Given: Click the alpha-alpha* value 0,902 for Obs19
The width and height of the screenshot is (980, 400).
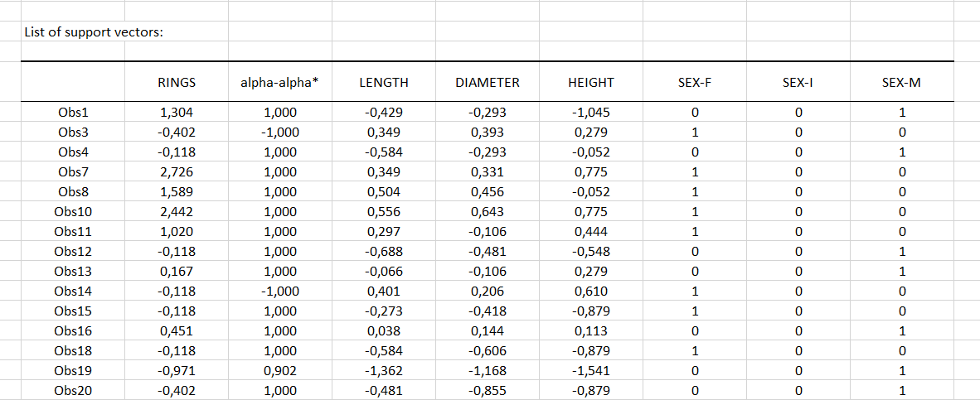Looking at the screenshot, I should [279, 371].
